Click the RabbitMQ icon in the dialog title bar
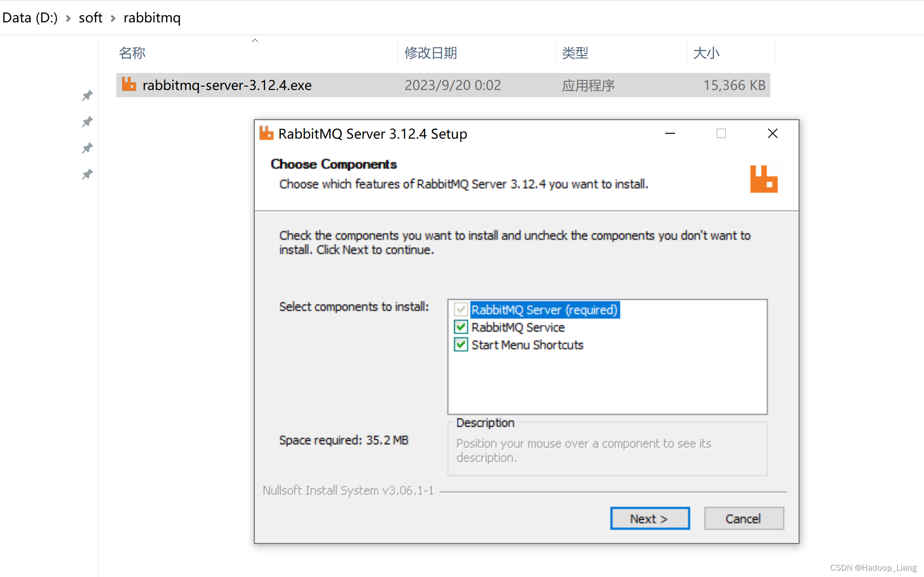This screenshot has height=577, width=924. pos(266,133)
